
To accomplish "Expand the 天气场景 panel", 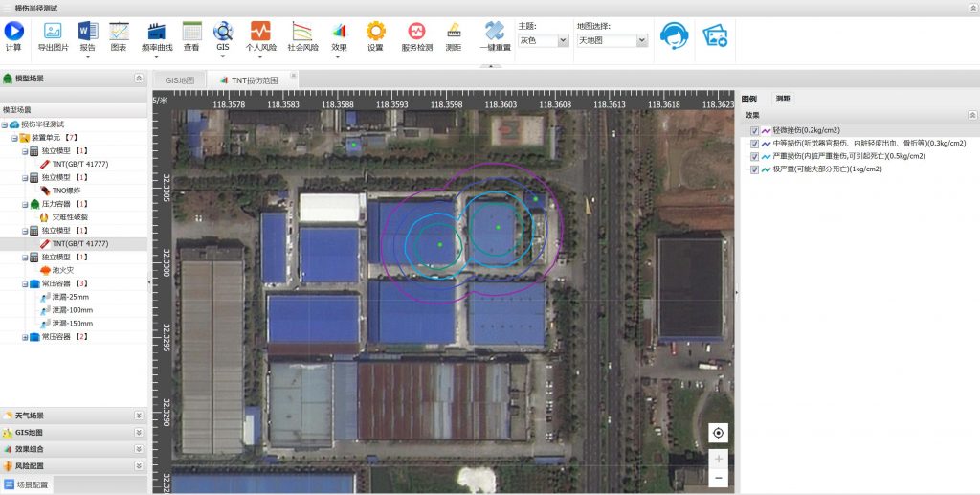I will coord(139,416).
